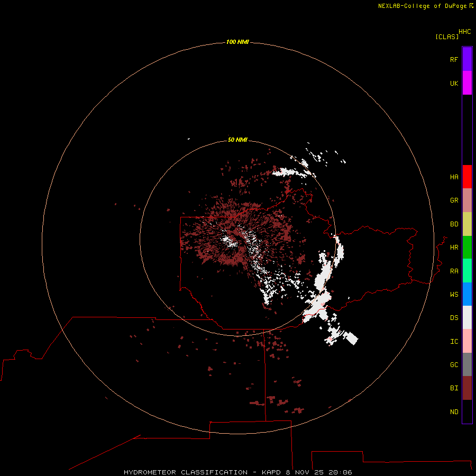This screenshot has width=476, height=476.
Task: Select the BD yellow legend block
Action: coord(467,224)
